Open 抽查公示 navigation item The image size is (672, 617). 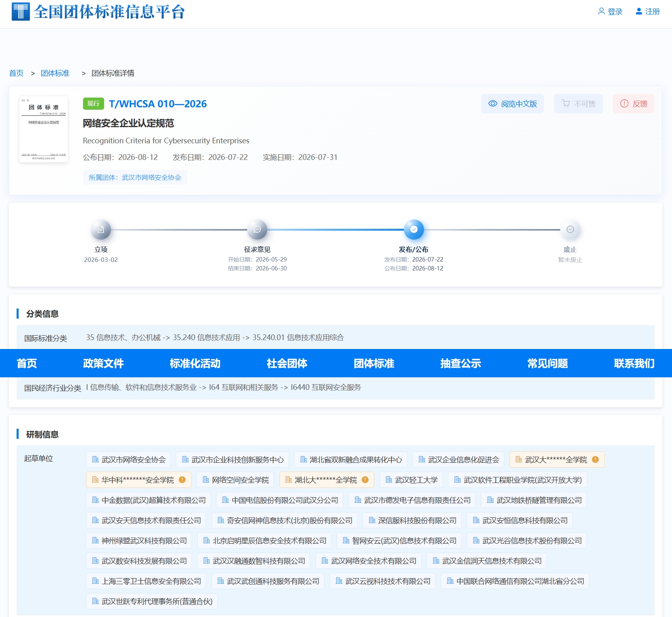tap(461, 364)
